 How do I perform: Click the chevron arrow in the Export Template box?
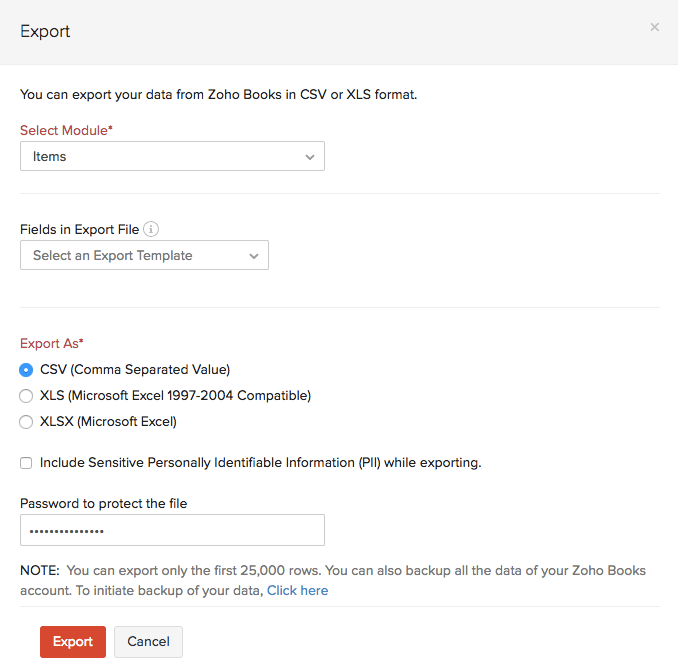(x=254, y=256)
